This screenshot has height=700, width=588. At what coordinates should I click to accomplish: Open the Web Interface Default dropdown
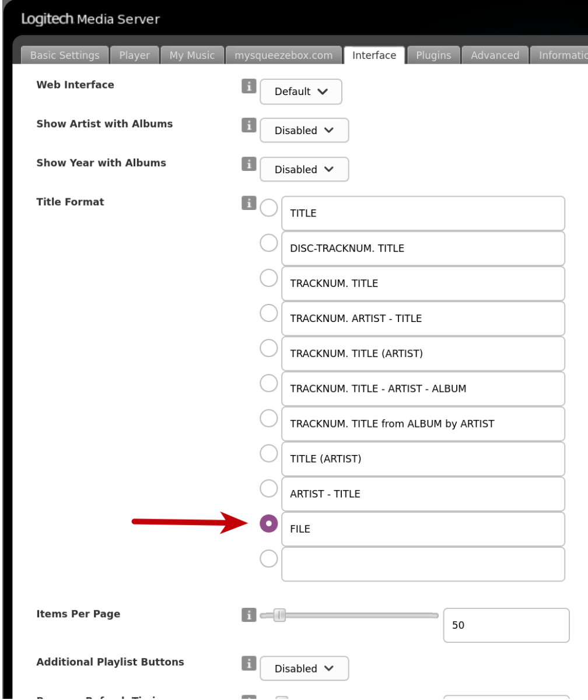(x=301, y=92)
